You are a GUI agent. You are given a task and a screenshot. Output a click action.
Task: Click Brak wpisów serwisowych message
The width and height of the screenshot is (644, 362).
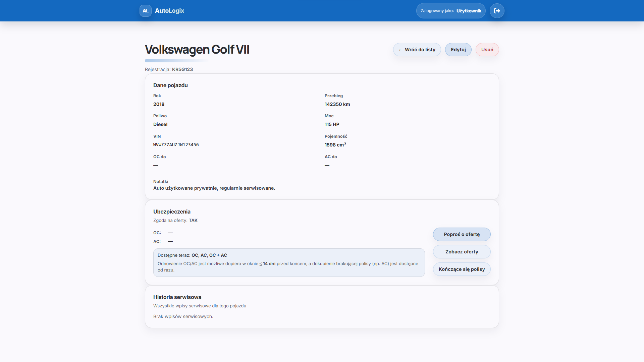point(183,316)
